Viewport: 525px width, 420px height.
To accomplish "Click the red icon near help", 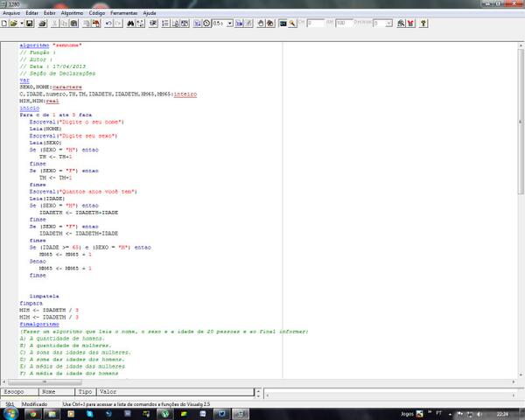I will pyautogui.click(x=410, y=24).
